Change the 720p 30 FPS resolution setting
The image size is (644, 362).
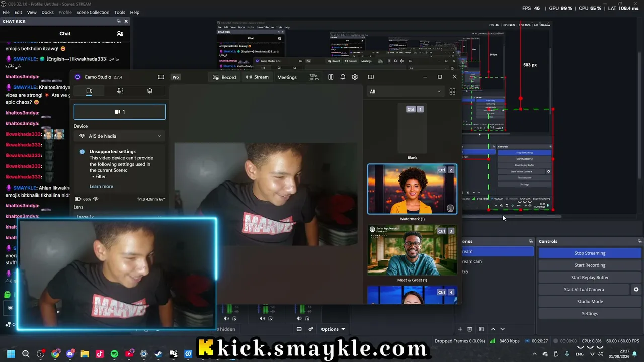(314, 77)
